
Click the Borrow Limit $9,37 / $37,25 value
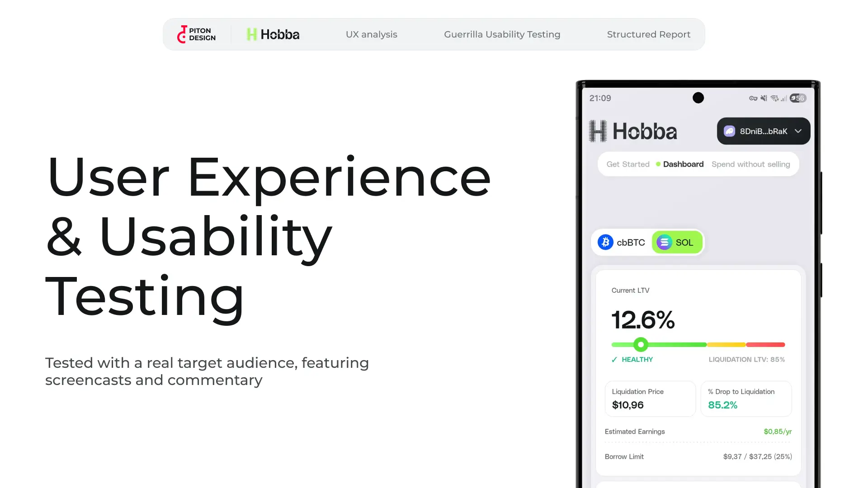pyautogui.click(x=758, y=456)
